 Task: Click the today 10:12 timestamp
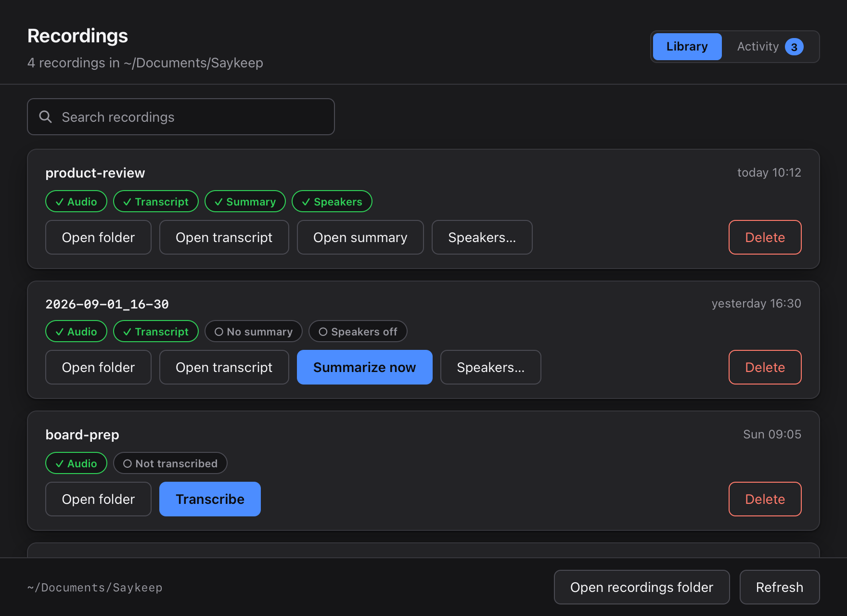click(769, 172)
